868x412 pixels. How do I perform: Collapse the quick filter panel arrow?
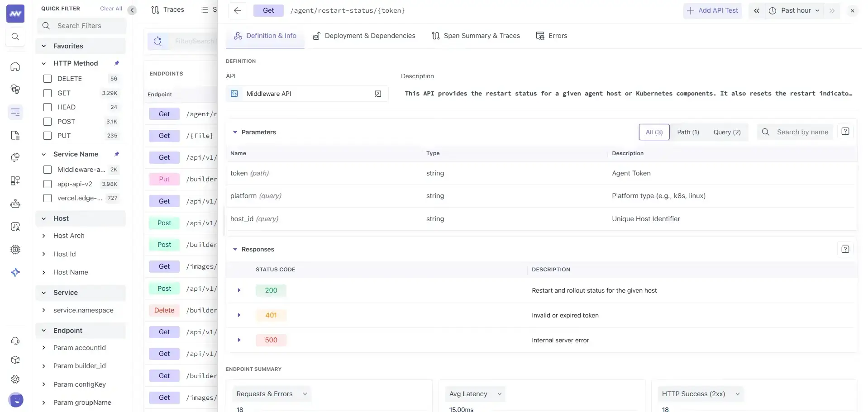coord(132,10)
